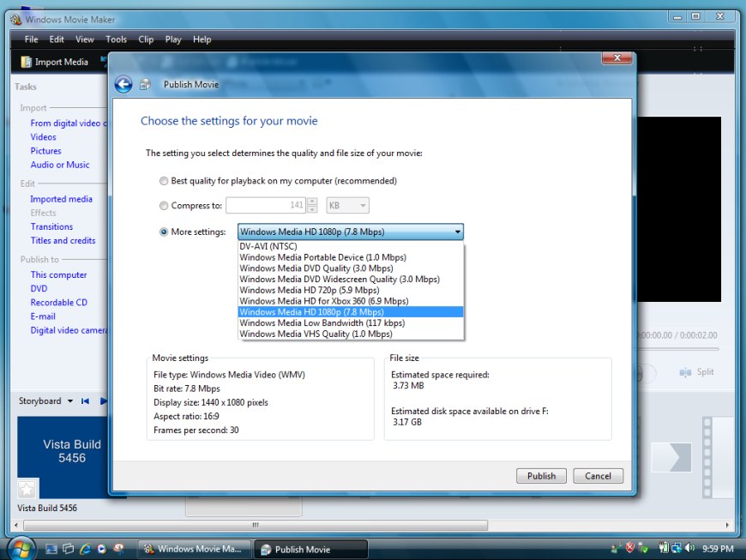The image size is (746, 560).
Task: Click the DVD publish link
Action: pos(39,288)
